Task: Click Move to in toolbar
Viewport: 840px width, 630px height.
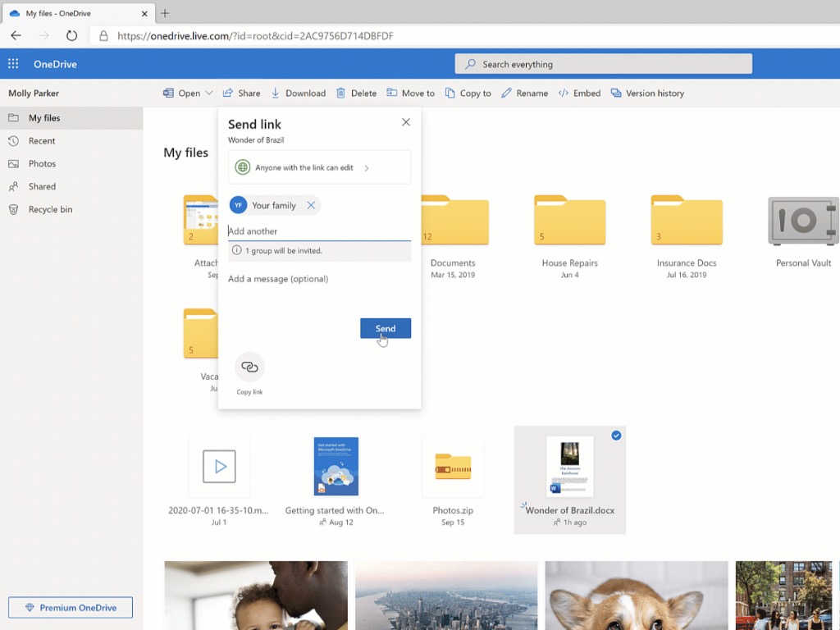Action: click(x=410, y=94)
